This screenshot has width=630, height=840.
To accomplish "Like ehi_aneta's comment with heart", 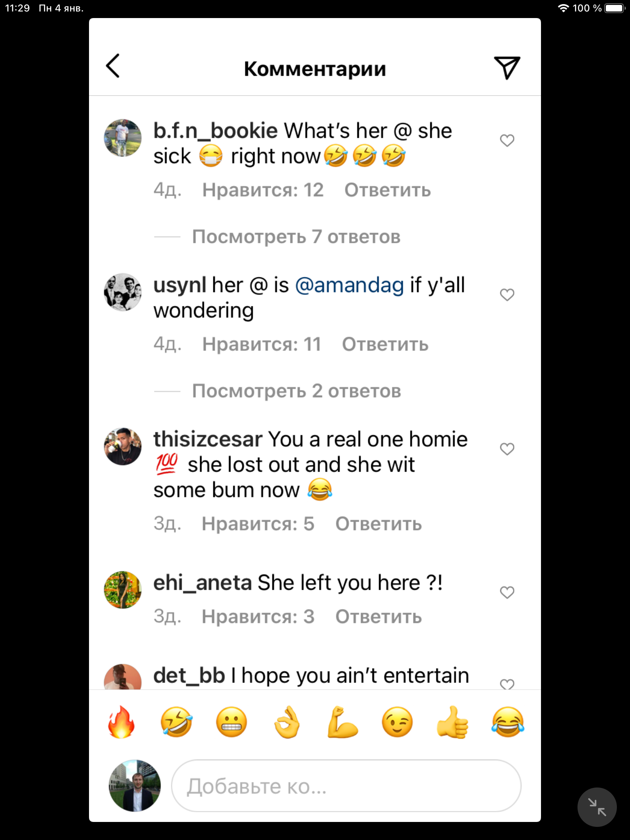I will coord(507,592).
